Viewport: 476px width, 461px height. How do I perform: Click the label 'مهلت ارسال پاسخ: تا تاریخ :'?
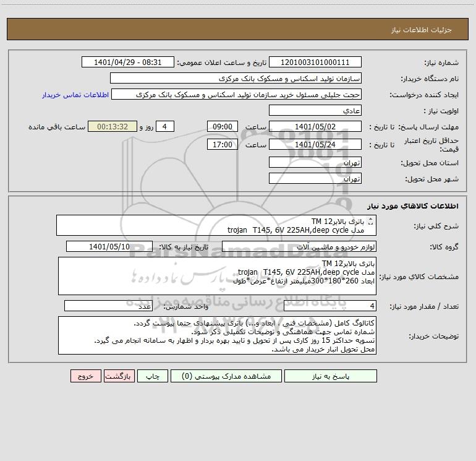[x=414, y=127]
